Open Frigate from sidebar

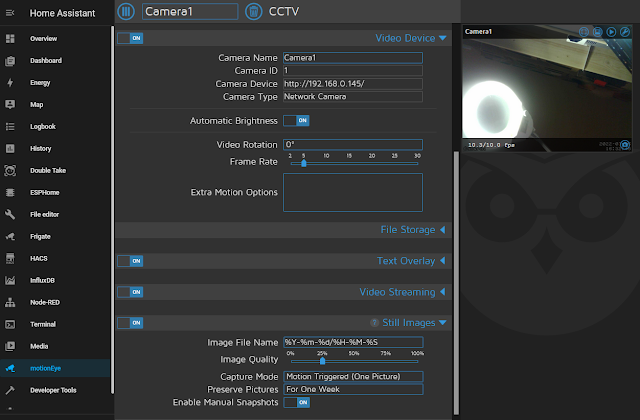55,236
